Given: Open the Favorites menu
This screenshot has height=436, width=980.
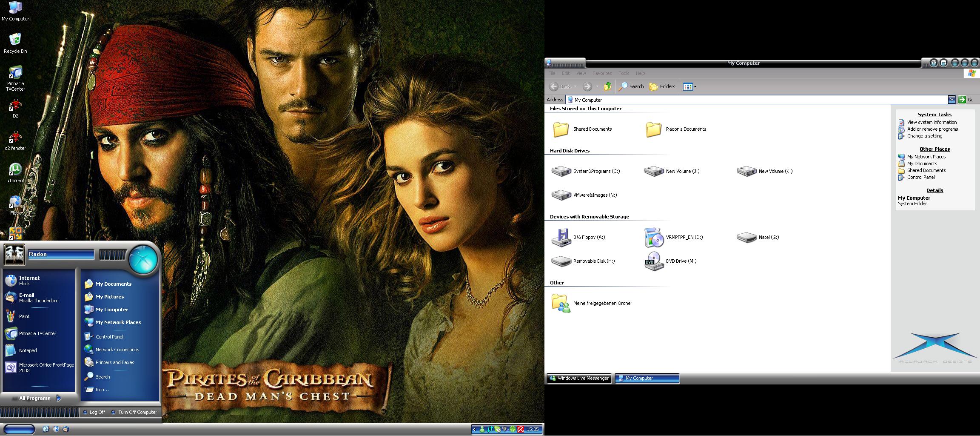Looking at the screenshot, I should [x=602, y=73].
